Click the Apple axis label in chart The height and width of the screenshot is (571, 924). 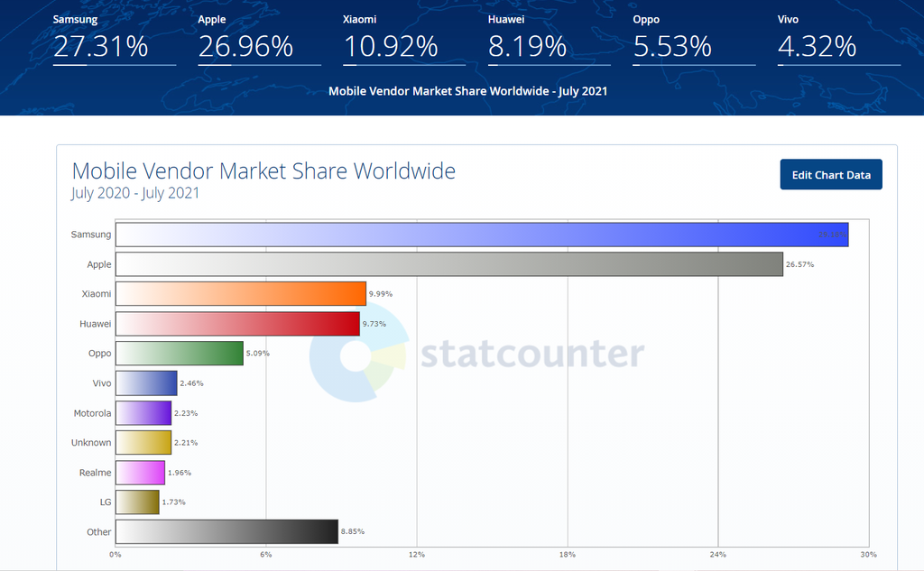pyautogui.click(x=99, y=264)
